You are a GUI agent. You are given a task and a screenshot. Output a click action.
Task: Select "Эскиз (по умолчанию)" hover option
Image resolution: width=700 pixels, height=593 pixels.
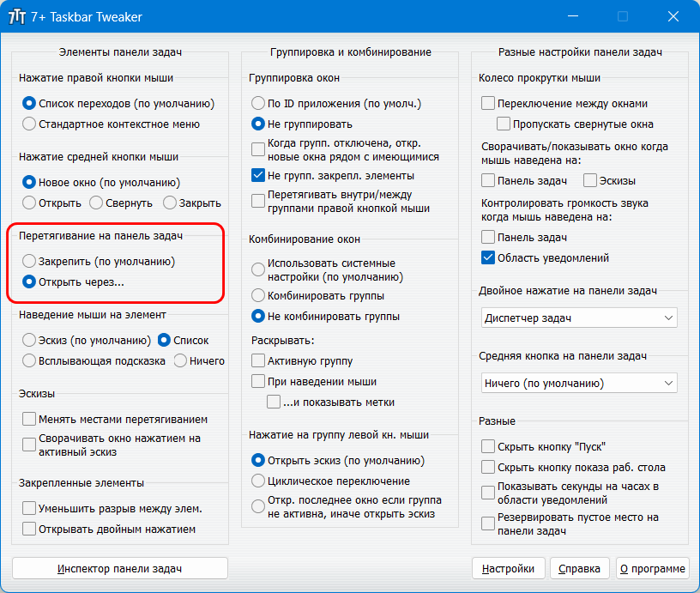tap(29, 340)
